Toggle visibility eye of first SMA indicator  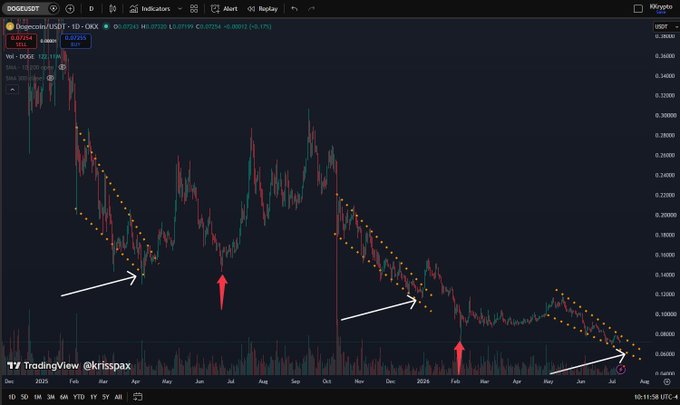point(62,67)
